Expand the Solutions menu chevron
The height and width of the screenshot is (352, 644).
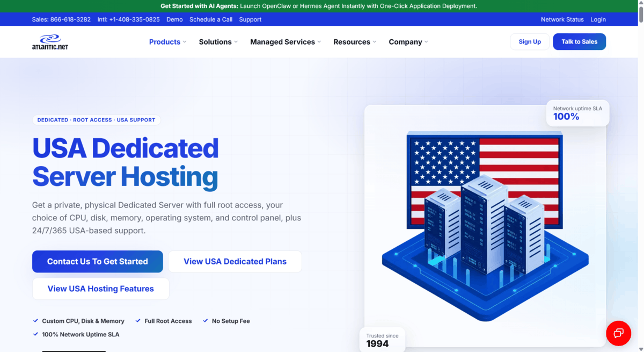coord(236,42)
